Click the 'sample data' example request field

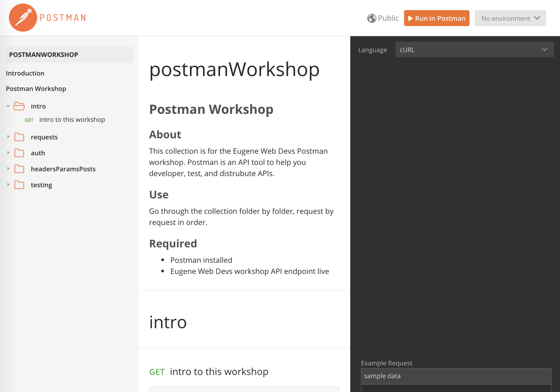pos(456,376)
